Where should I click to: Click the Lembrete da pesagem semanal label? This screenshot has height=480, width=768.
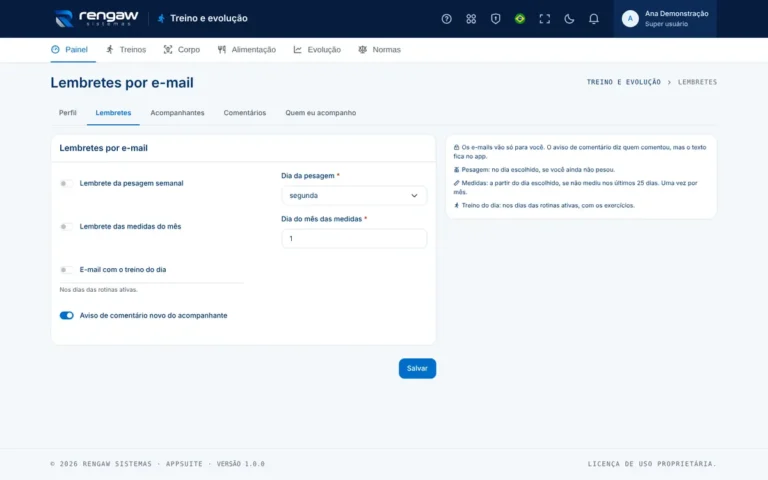(131, 183)
